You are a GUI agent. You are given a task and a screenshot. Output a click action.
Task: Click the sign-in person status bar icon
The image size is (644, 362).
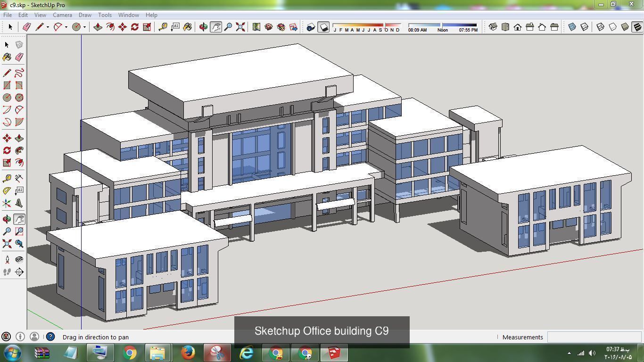(x=34, y=337)
